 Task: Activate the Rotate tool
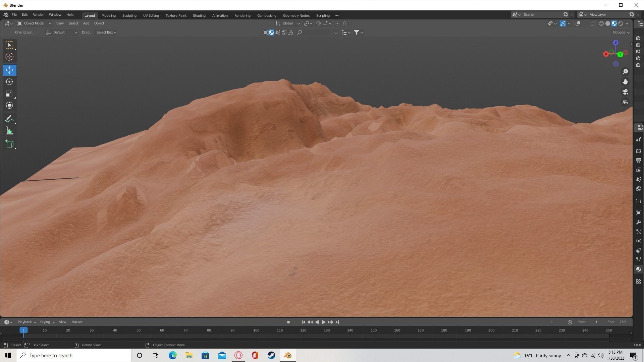pyautogui.click(x=9, y=82)
